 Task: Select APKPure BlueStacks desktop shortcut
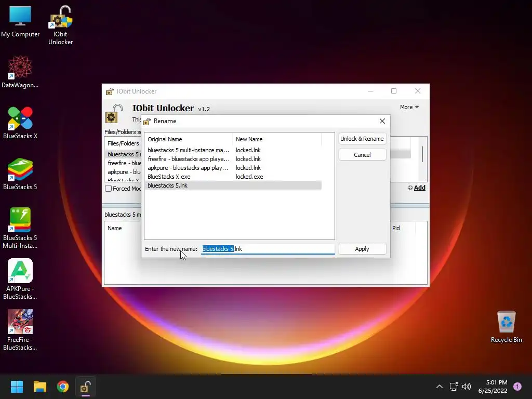click(20, 279)
